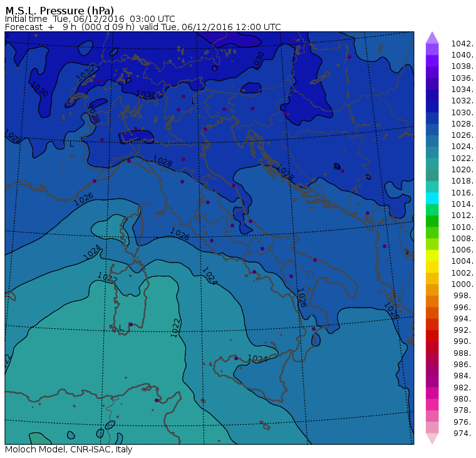
Task: Click the pink downward arrow below the legend
Action: pyautogui.click(x=432, y=438)
